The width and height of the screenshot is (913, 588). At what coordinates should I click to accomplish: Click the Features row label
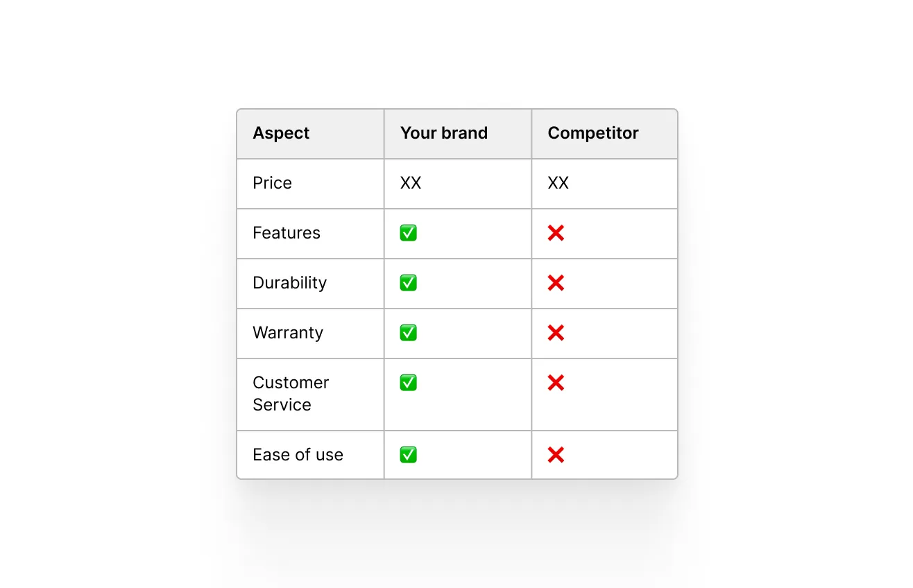287,233
